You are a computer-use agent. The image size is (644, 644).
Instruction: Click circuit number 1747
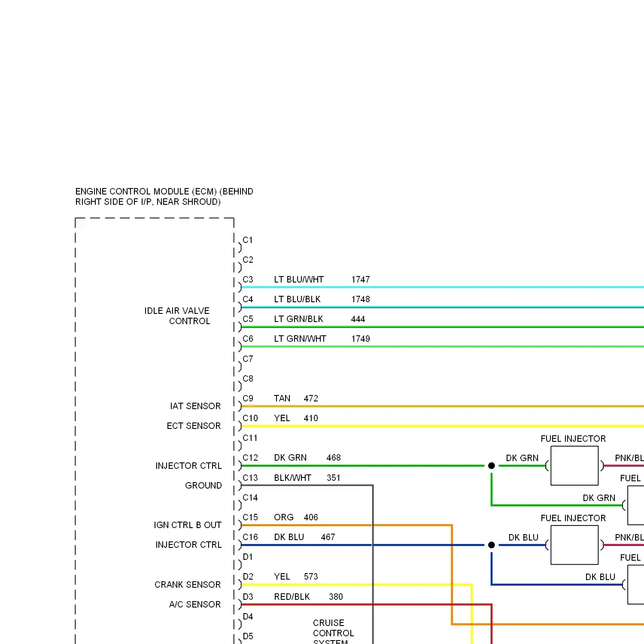click(361, 279)
